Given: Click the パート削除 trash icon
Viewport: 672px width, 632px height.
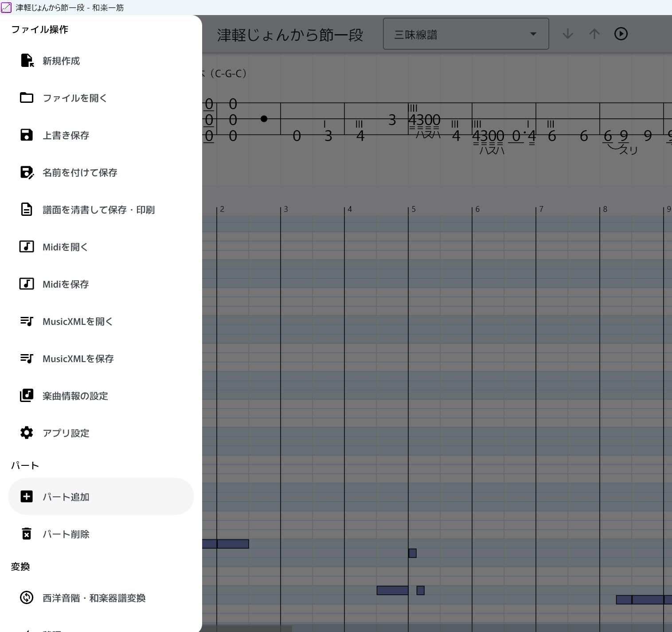Looking at the screenshot, I should pos(27,534).
